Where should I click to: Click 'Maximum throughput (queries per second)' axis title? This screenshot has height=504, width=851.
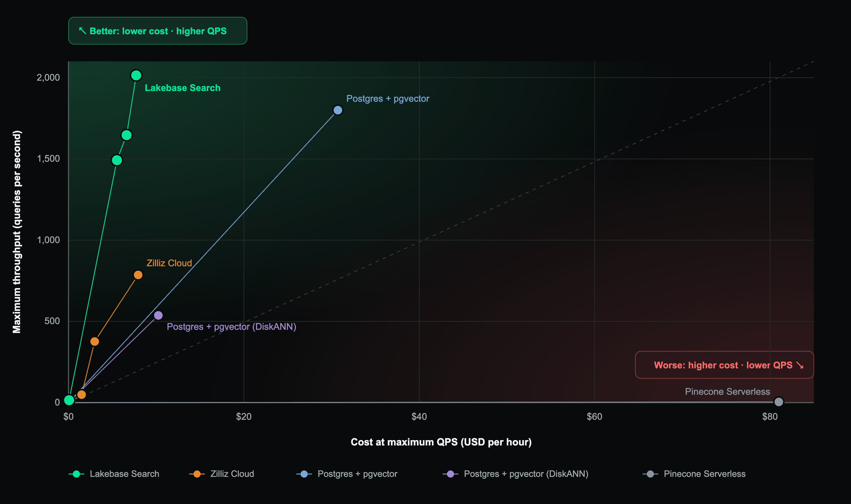pos(17,232)
